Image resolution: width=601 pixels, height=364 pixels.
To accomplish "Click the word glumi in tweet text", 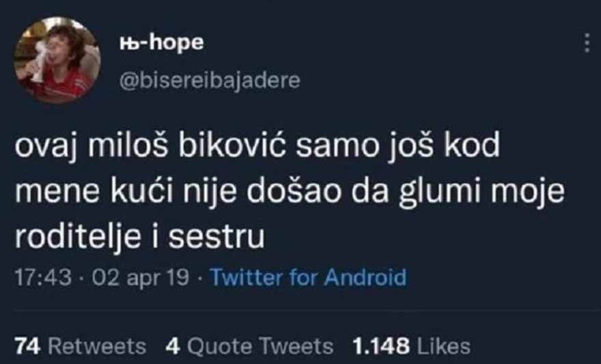I will [440, 192].
